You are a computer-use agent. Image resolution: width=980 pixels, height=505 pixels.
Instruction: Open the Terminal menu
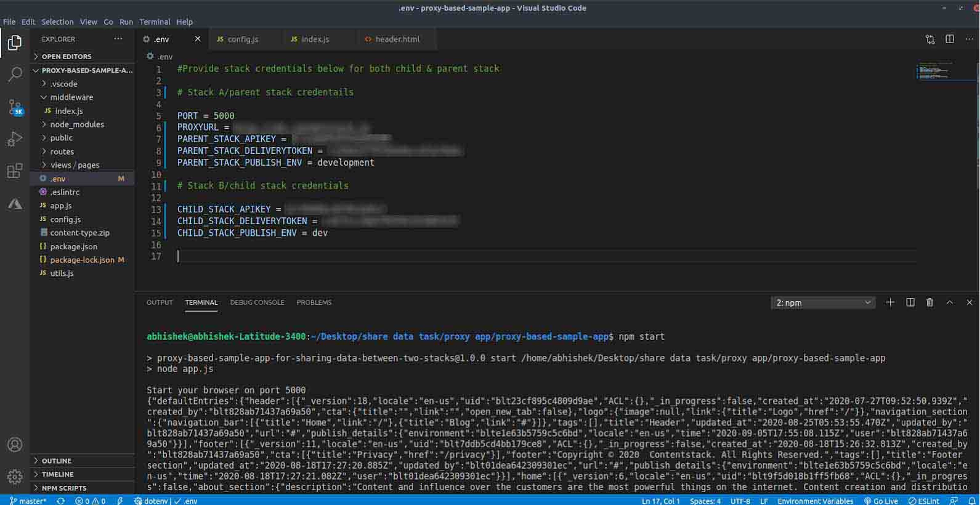point(154,22)
